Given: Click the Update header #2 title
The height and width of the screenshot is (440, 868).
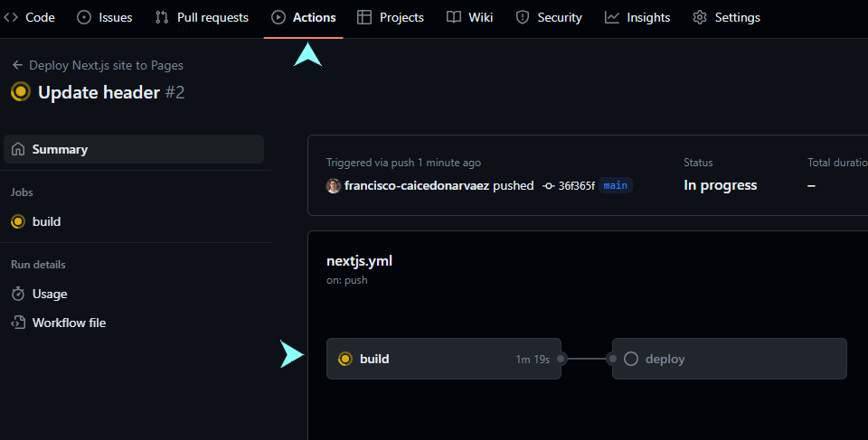Looking at the screenshot, I should [x=111, y=92].
